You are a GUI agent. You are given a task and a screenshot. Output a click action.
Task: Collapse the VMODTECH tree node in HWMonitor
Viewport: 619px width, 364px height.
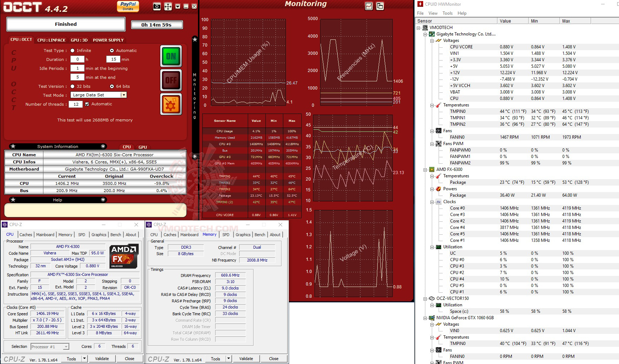click(419, 28)
